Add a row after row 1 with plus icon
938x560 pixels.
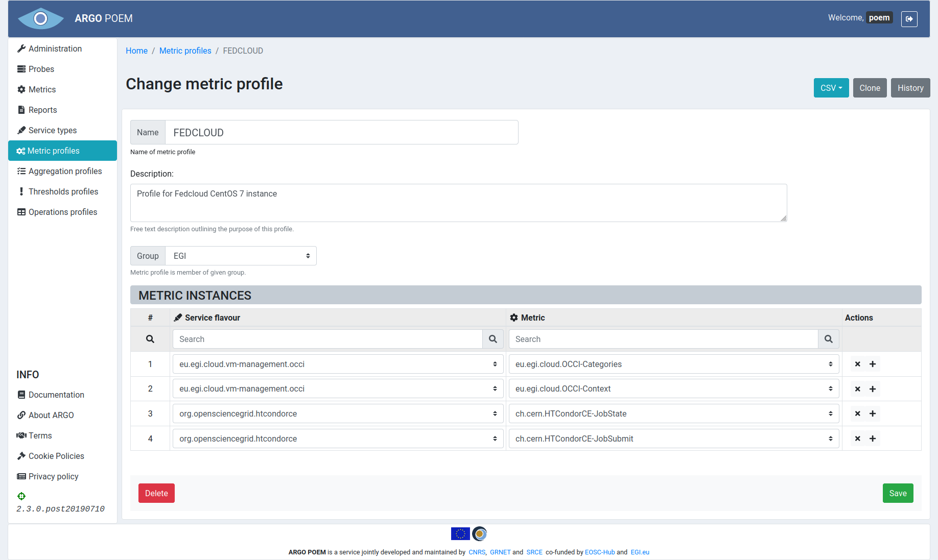[x=873, y=364]
